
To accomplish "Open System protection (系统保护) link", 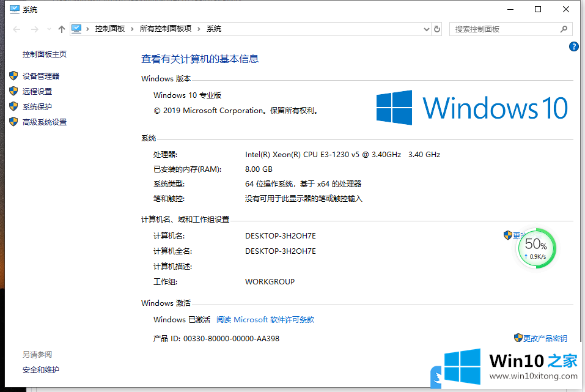I will 37,107.
